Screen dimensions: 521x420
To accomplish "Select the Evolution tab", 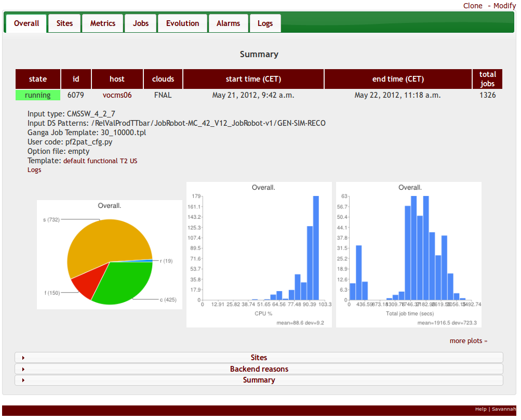I will 182,23.
